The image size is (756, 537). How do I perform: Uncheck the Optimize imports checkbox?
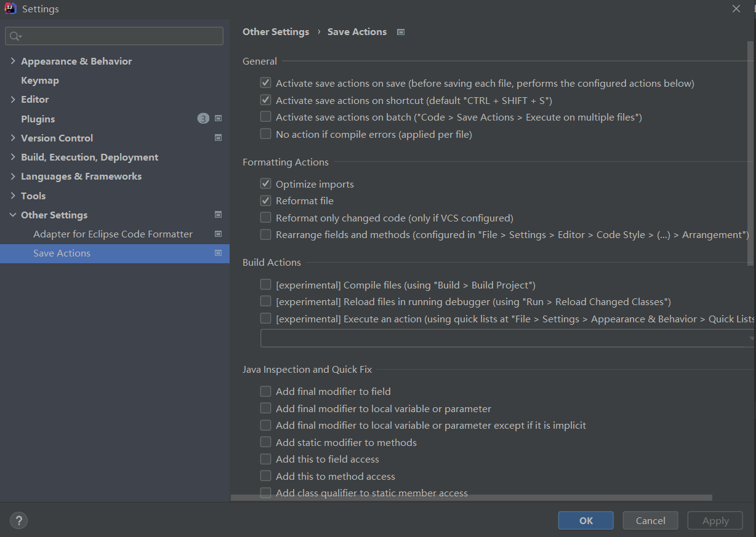tap(265, 184)
